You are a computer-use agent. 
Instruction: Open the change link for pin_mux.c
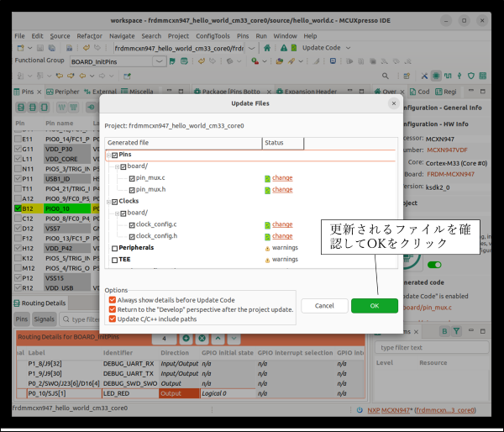tap(281, 178)
